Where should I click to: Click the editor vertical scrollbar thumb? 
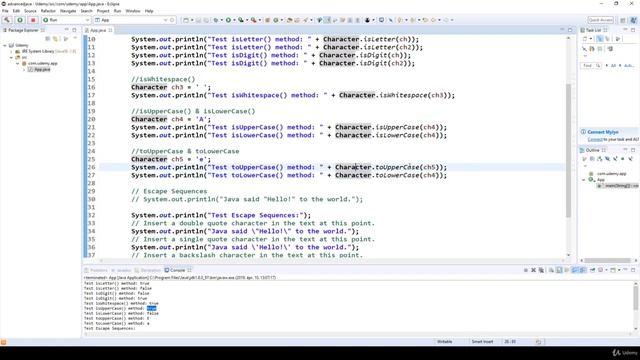(568, 150)
